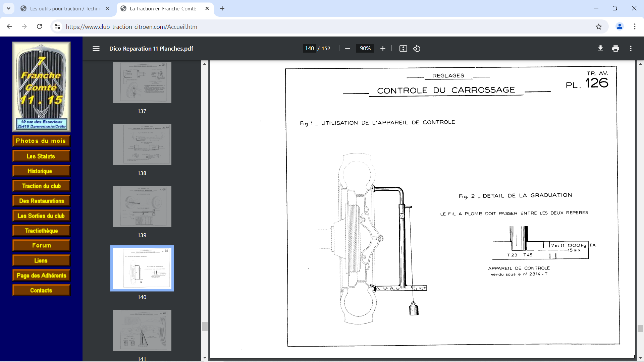This screenshot has width=644, height=362.
Task: Open the Tractiothèque section
Action: (x=41, y=231)
